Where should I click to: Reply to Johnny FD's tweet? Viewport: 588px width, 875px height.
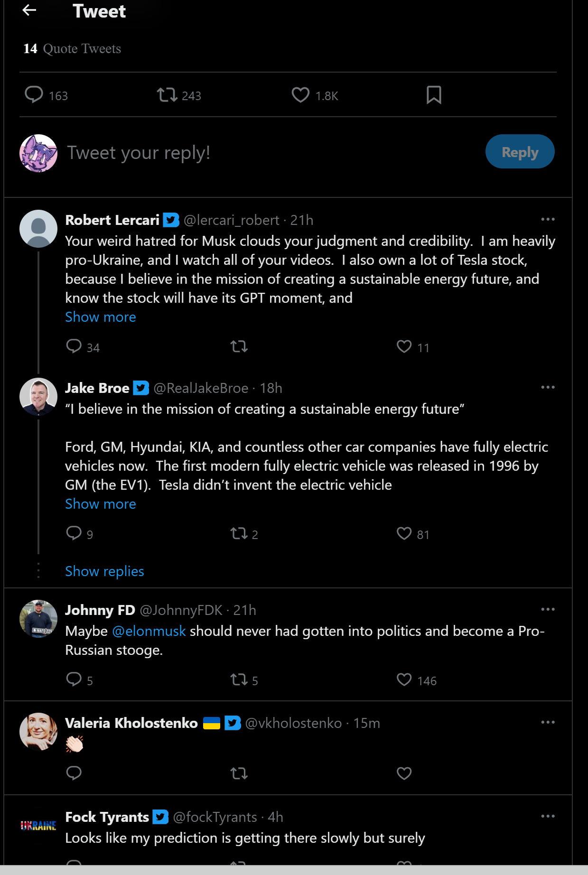tap(74, 680)
